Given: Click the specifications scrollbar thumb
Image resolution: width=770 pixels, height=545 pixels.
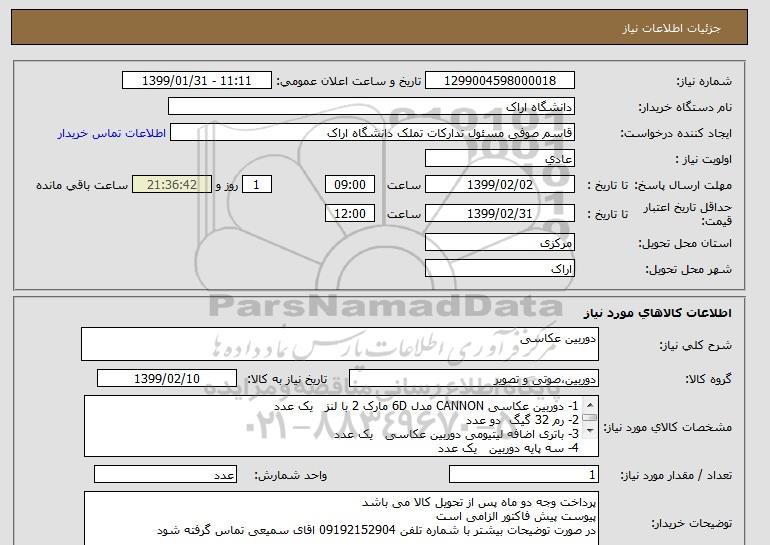Looking at the screenshot, I should (590, 418).
